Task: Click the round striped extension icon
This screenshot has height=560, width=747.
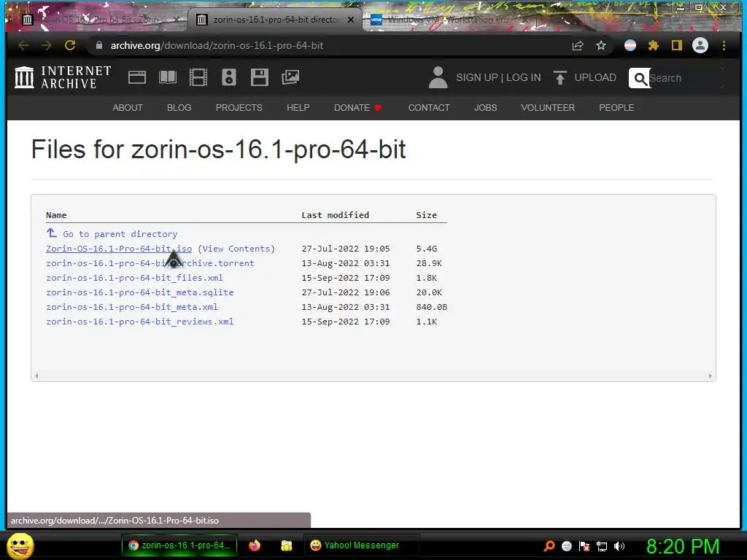Action: click(x=630, y=45)
